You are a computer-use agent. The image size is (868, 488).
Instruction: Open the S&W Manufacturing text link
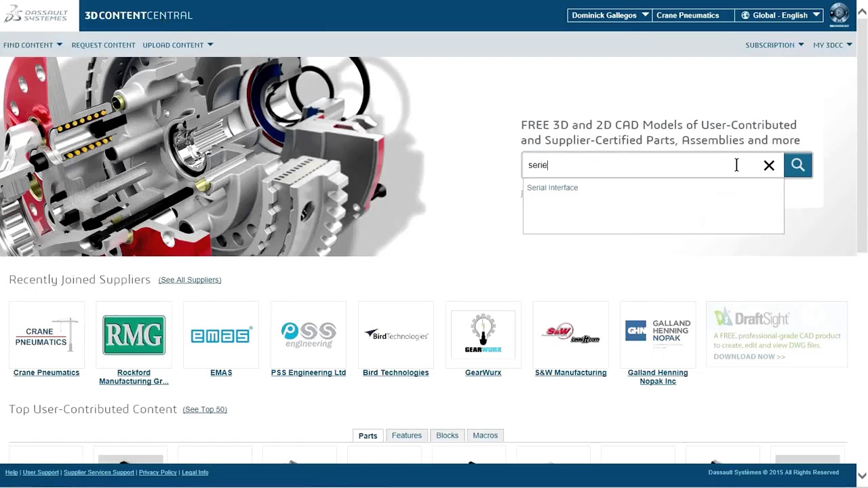pos(570,373)
